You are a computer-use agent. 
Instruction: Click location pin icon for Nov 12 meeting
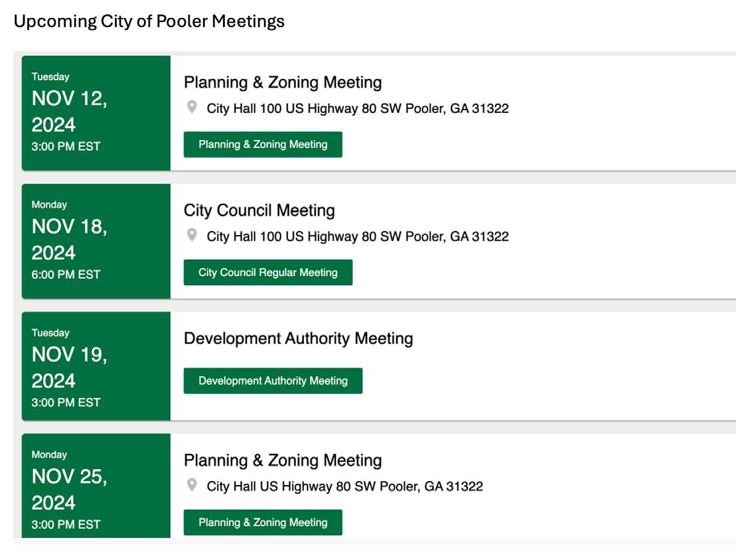192,107
